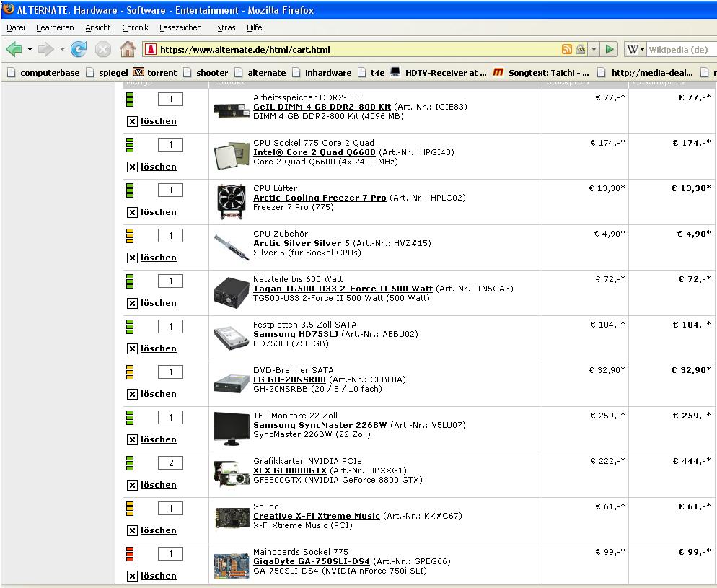Delete the GeIL DDR2-800 Kit via X icon
Viewport: 717px width, 588px height.
(132, 121)
